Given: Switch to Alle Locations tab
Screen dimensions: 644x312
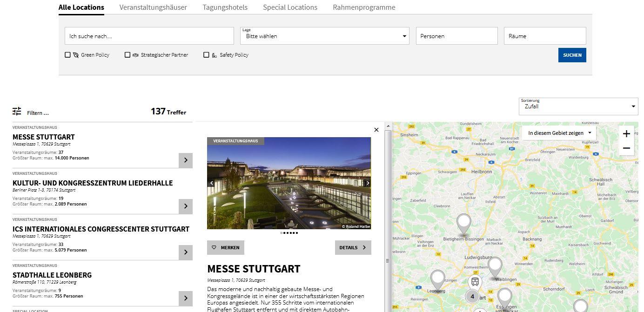Looking at the screenshot, I should [81, 7].
